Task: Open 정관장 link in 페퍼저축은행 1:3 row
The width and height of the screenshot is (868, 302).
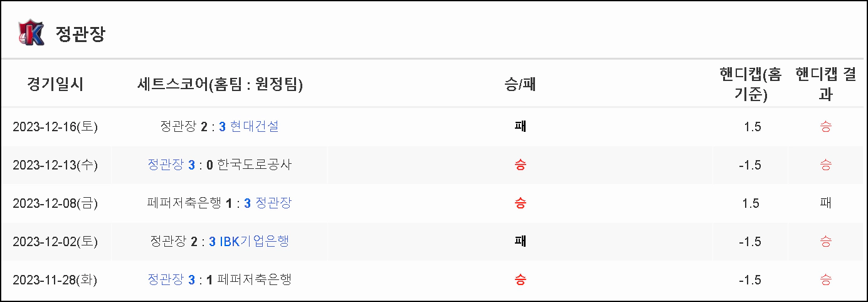Action: pos(273,203)
